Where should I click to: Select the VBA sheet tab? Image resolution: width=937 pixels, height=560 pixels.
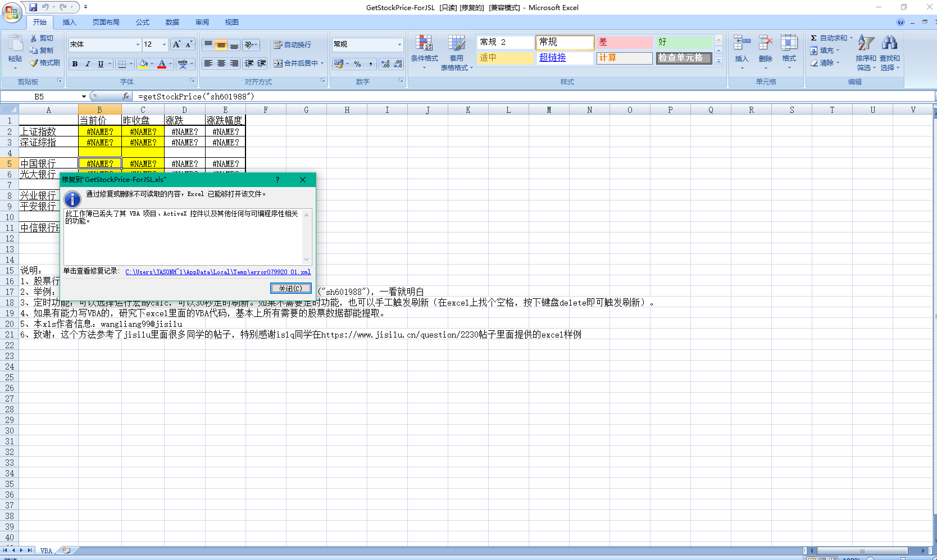46,550
